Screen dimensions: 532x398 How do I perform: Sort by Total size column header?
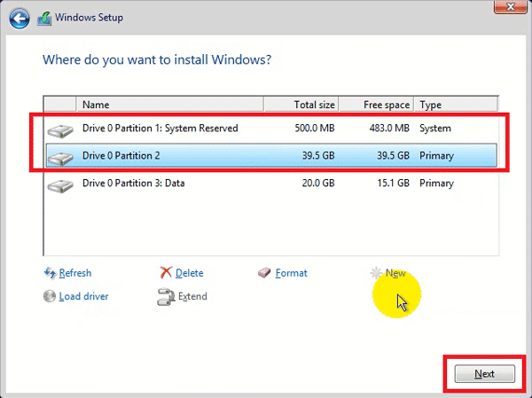(301, 105)
